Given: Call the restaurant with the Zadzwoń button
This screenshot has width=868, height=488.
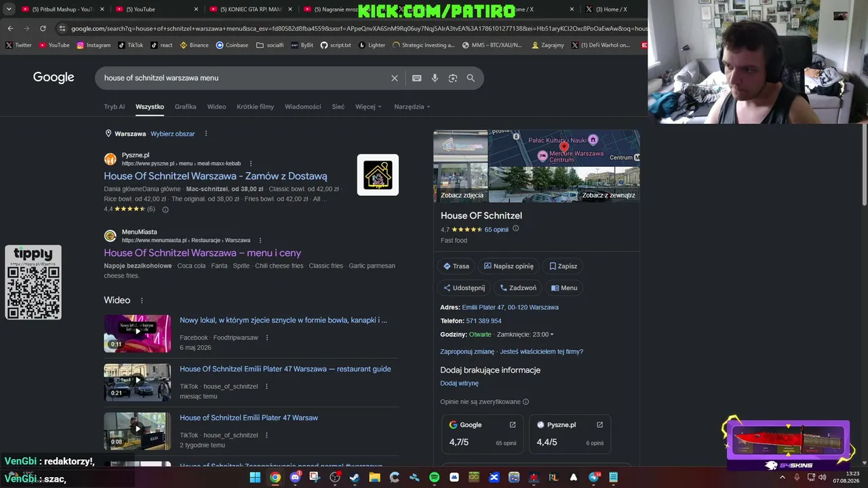Looking at the screenshot, I should tap(518, 288).
